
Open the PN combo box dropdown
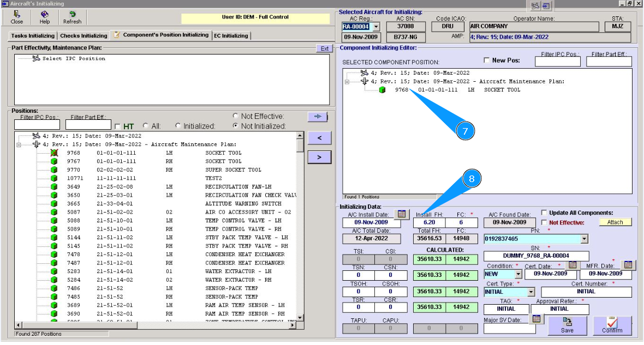tap(585, 239)
